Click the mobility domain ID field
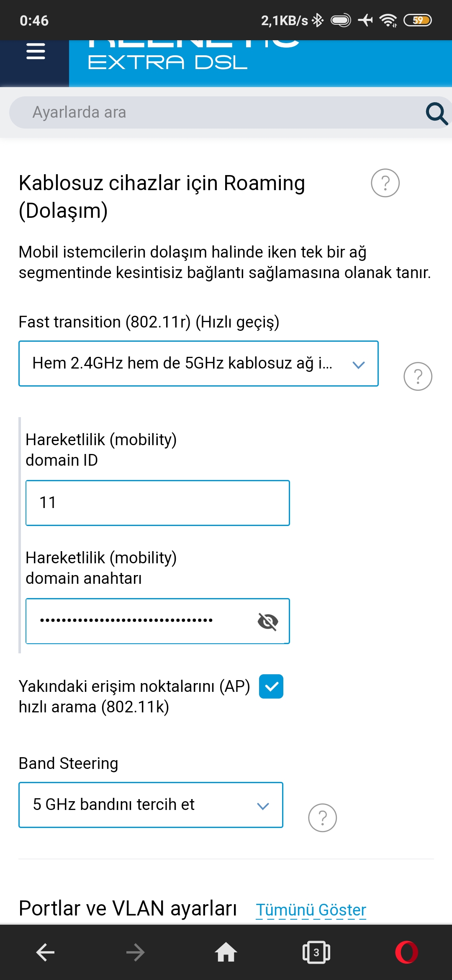This screenshot has height=980, width=452. (x=158, y=503)
